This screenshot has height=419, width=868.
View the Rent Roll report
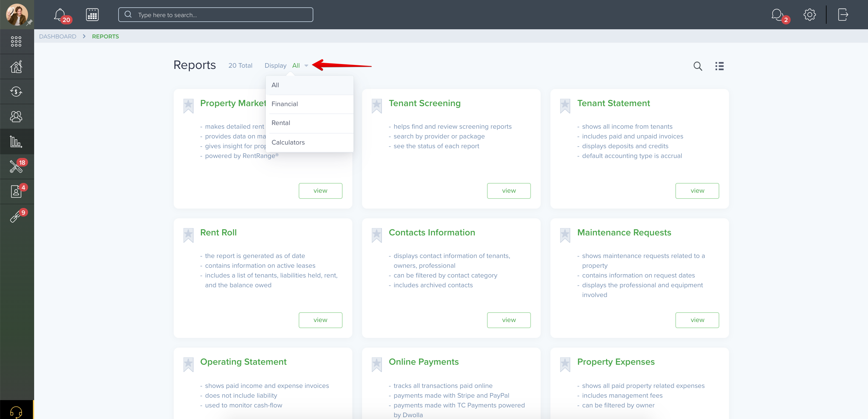tap(320, 320)
